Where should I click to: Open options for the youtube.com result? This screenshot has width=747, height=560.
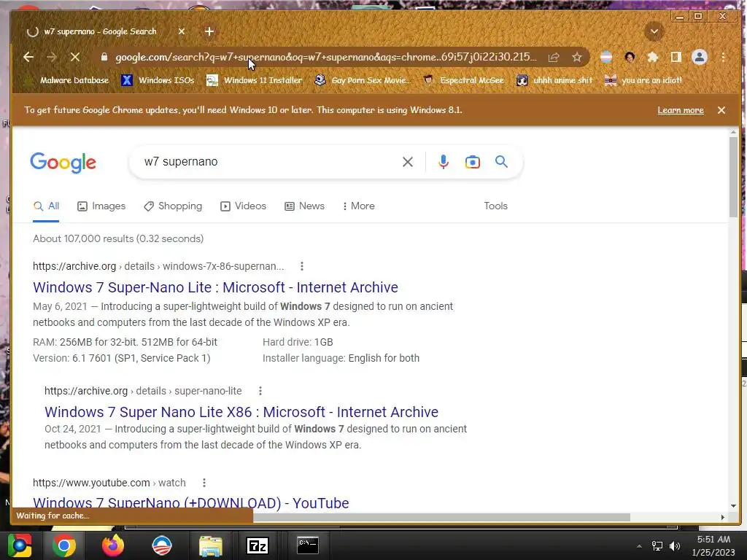[204, 483]
